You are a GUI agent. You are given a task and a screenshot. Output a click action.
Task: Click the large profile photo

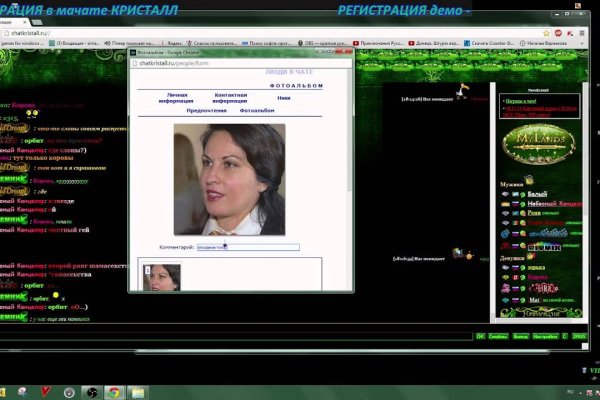tap(229, 179)
